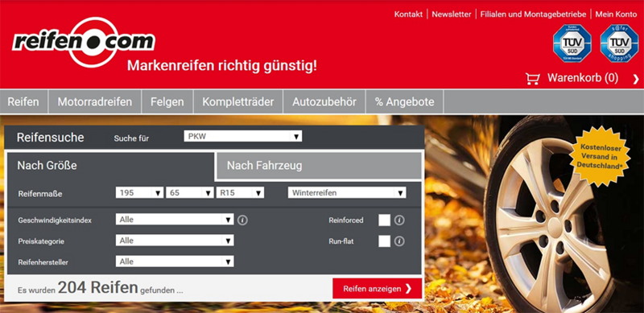
Task: Click the arrow next to Warenkorb
Action: coord(636,80)
